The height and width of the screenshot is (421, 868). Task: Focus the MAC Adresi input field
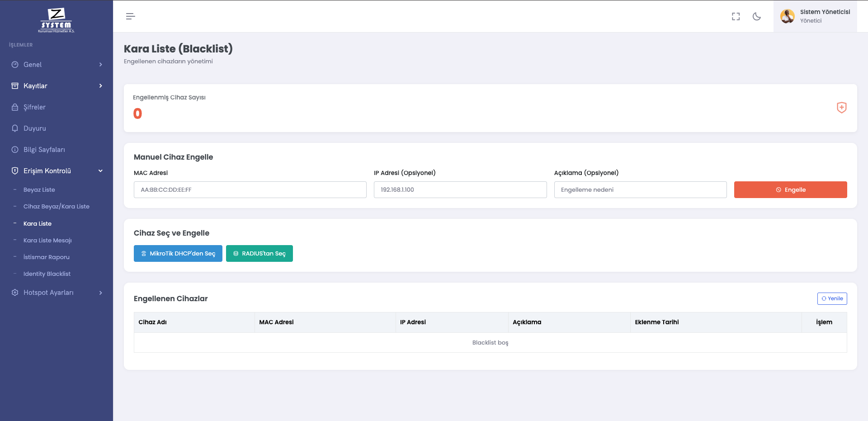250,190
